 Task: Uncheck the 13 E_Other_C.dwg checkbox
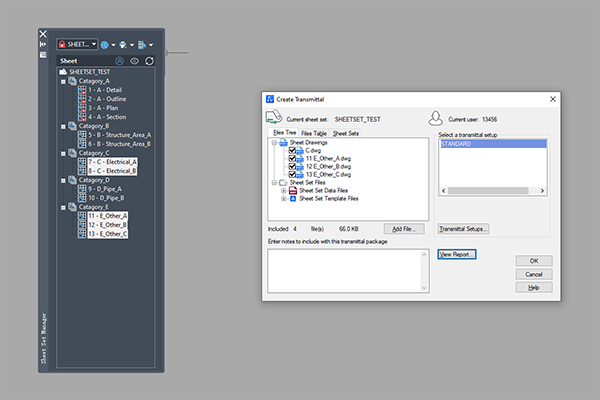(x=292, y=174)
